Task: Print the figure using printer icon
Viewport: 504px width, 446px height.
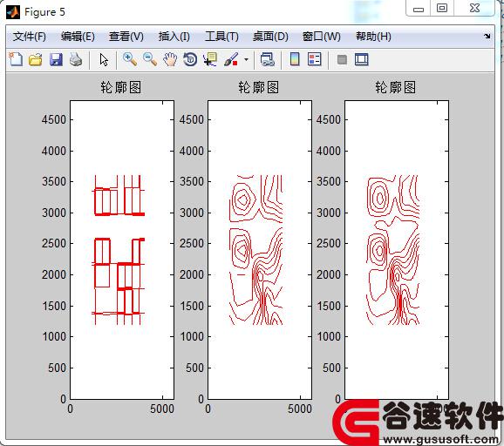Action: (76, 60)
